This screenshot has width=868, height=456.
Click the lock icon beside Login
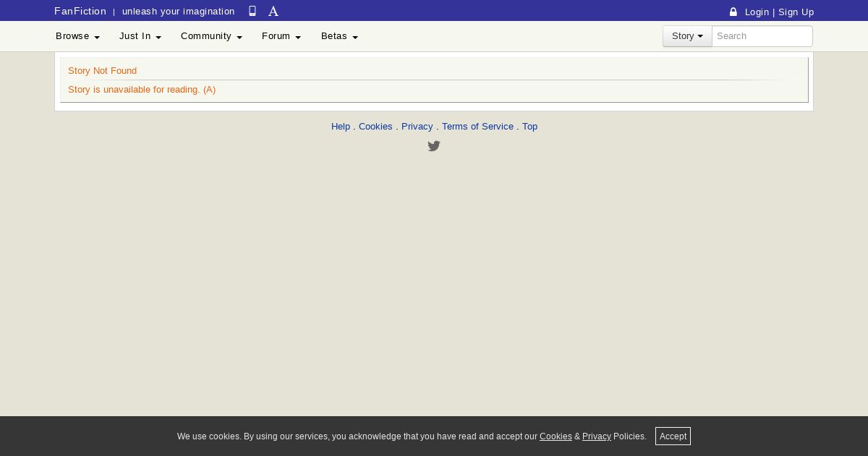coord(733,12)
